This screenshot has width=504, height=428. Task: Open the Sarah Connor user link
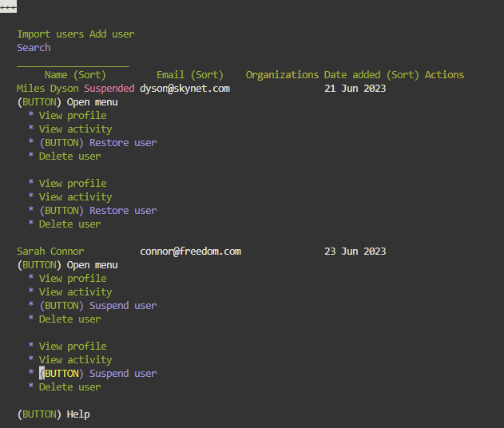point(50,252)
